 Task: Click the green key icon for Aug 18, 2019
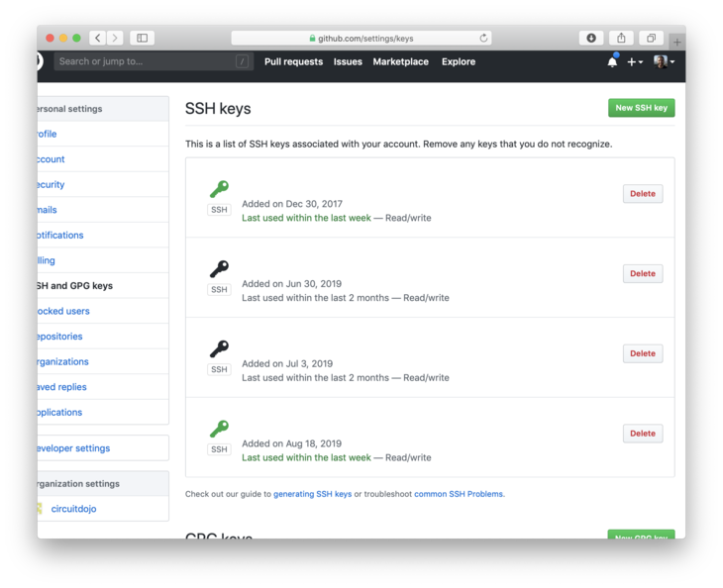pos(220,429)
